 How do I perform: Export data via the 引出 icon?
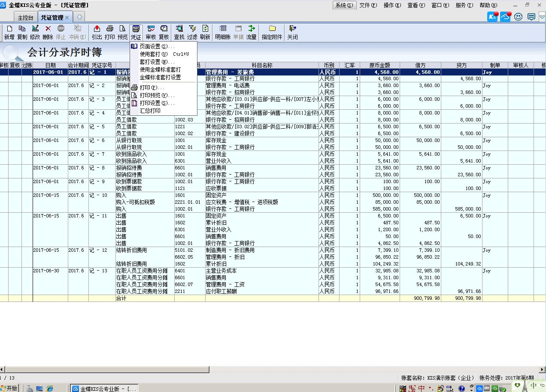click(x=97, y=32)
